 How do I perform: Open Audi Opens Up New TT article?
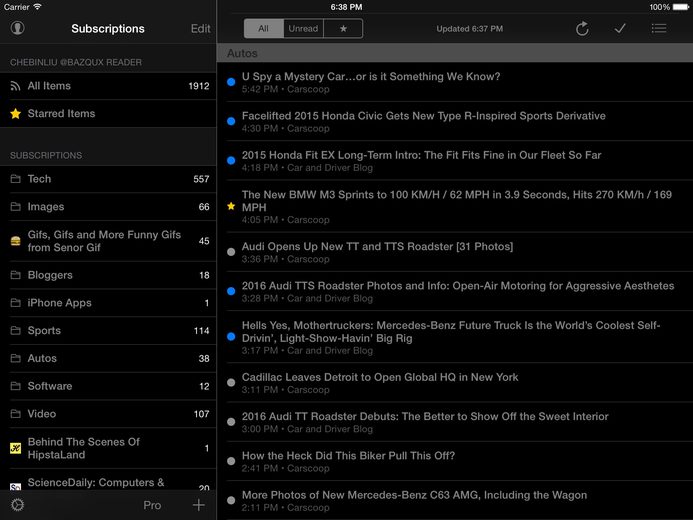455,252
